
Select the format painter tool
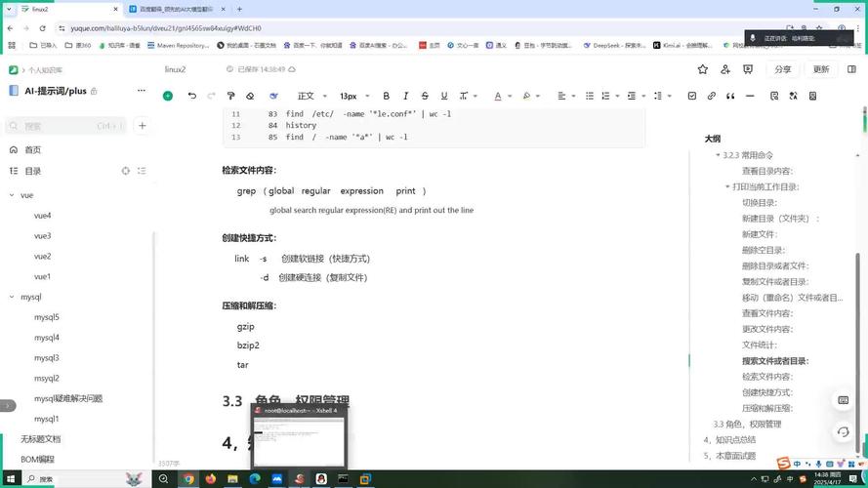pyautogui.click(x=231, y=96)
